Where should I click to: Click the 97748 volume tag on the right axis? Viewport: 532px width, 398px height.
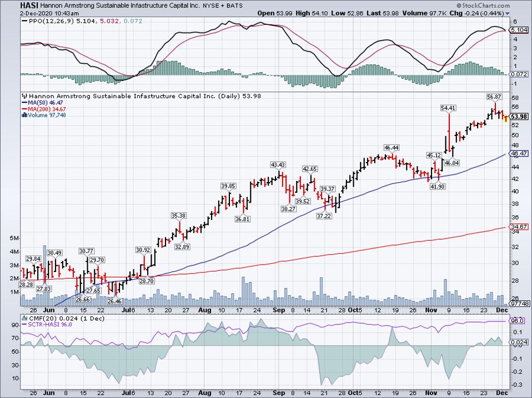point(520,304)
